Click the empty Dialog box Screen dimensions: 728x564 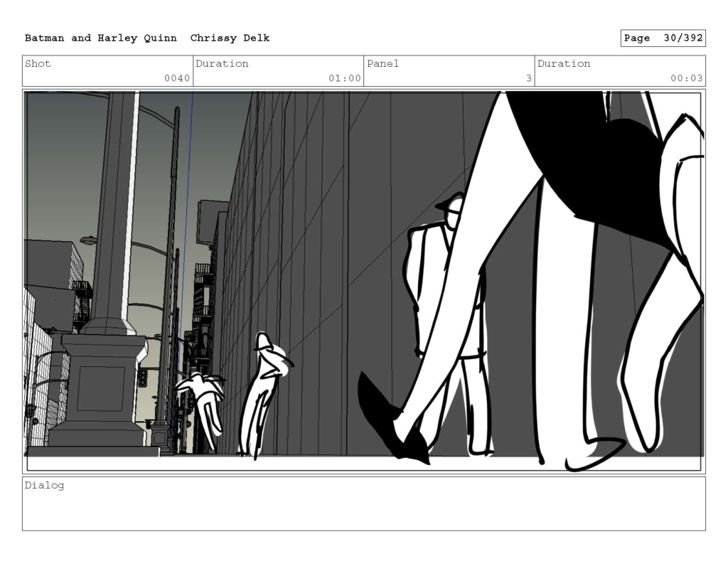click(363, 504)
